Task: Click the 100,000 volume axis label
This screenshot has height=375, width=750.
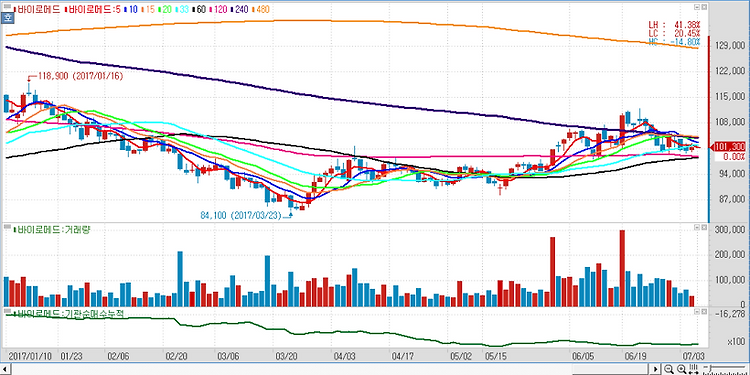Action: coord(730,280)
